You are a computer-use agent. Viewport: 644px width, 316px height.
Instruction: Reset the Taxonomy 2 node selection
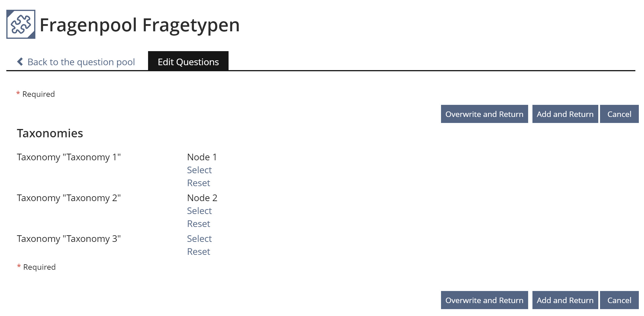pyautogui.click(x=198, y=224)
